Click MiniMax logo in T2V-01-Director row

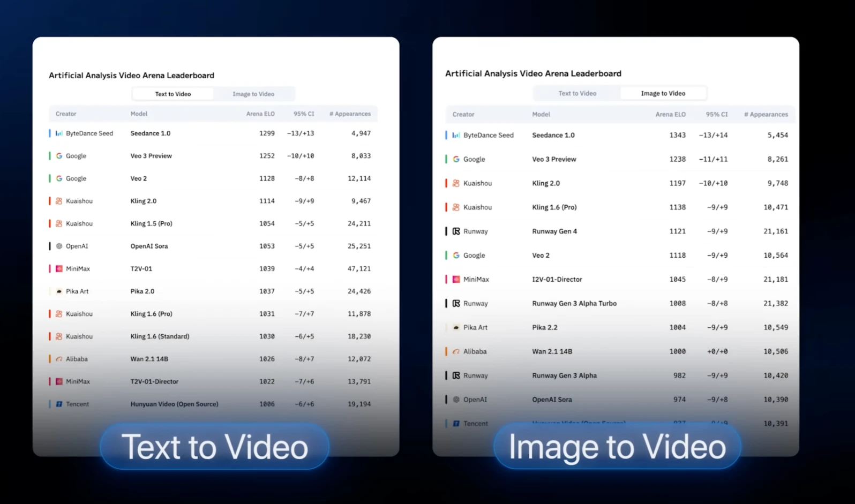[x=59, y=381]
